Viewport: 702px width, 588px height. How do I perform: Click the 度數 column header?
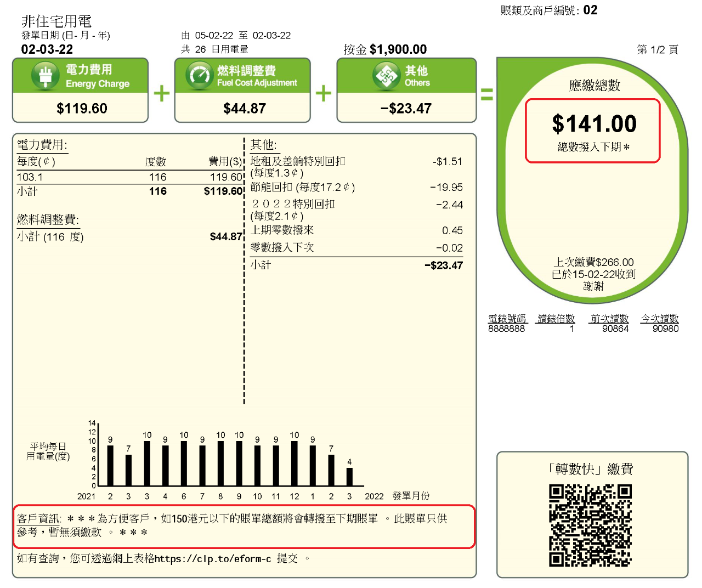tap(156, 162)
